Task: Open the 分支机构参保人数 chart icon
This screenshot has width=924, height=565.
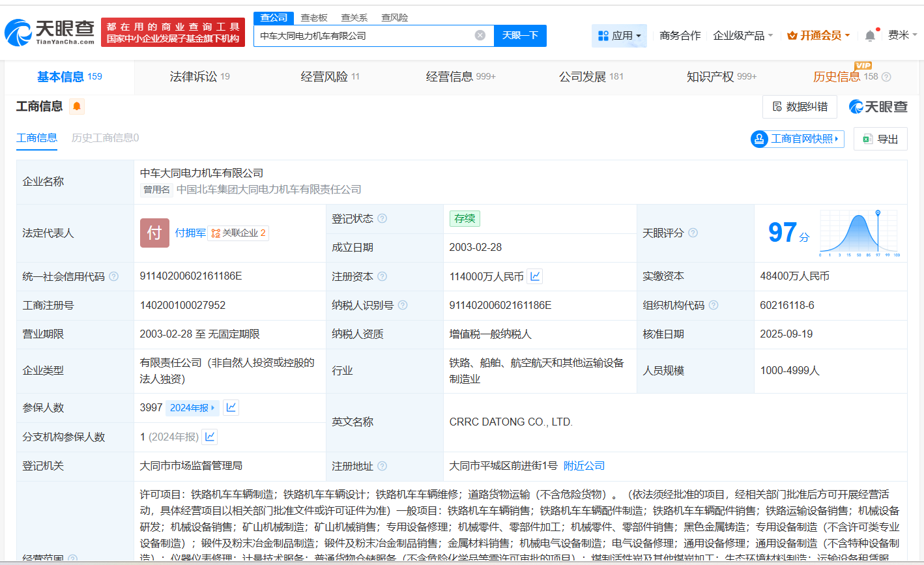Action: tap(209, 437)
